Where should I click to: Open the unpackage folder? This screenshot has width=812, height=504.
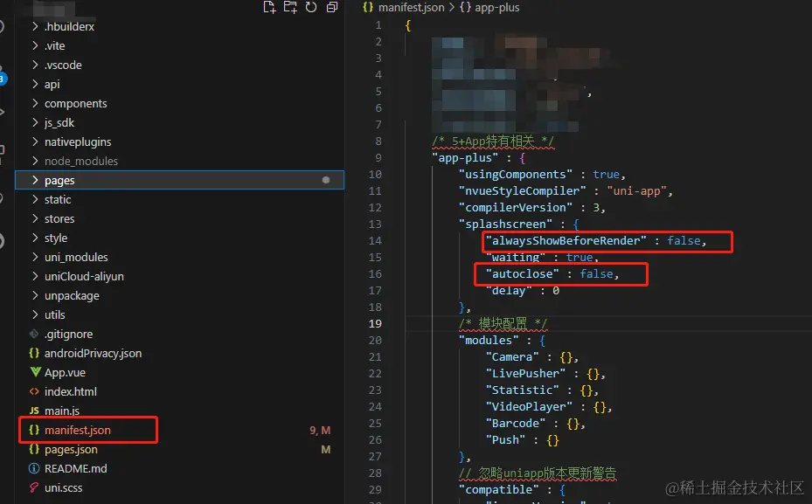179,295
